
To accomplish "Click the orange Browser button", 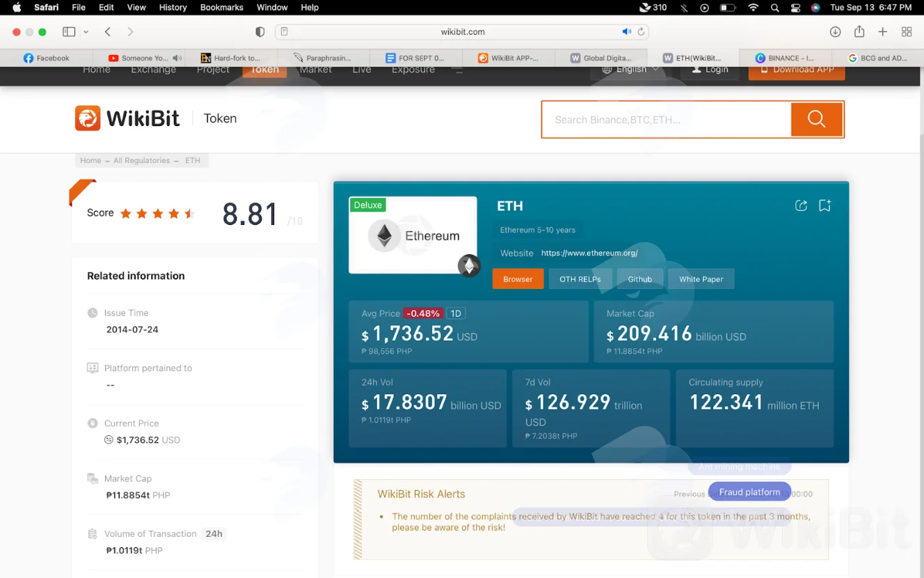I will 518,279.
